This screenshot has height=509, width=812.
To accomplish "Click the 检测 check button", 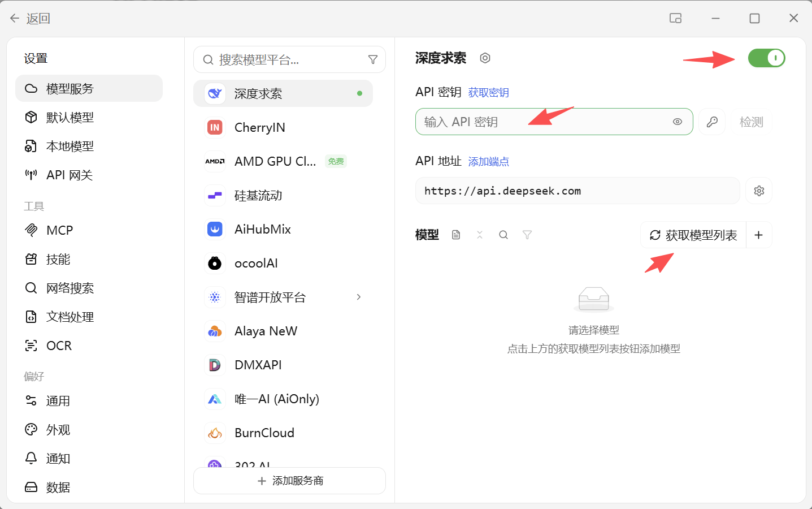I will click(752, 122).
